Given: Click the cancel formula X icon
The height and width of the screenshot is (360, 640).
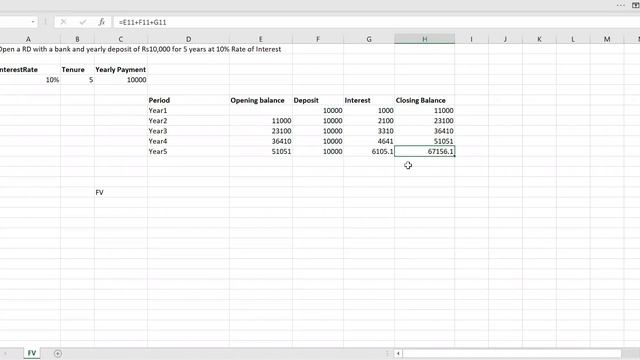Looking at the screenshot, I should pos(63,22).
